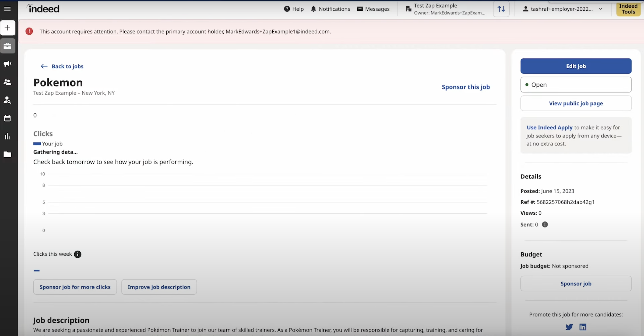
Task: Click the Gathering data... text
Action: click(56, 152)
